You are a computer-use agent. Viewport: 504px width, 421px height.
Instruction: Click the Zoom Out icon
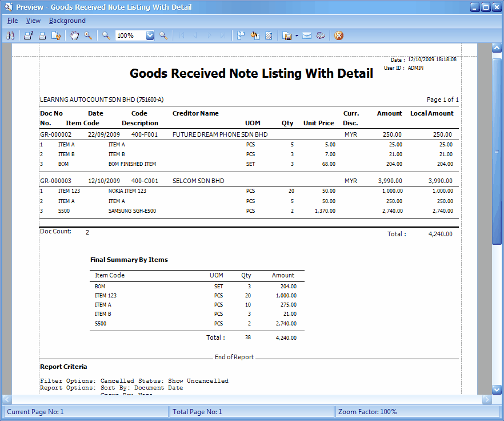pyautogui.click(x=106, y=35)
